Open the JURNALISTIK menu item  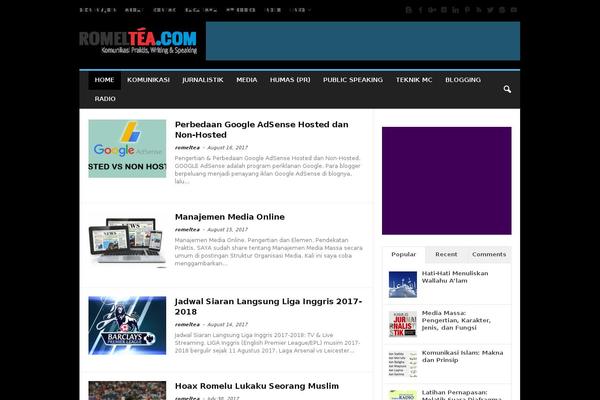[x=202, y=80]
